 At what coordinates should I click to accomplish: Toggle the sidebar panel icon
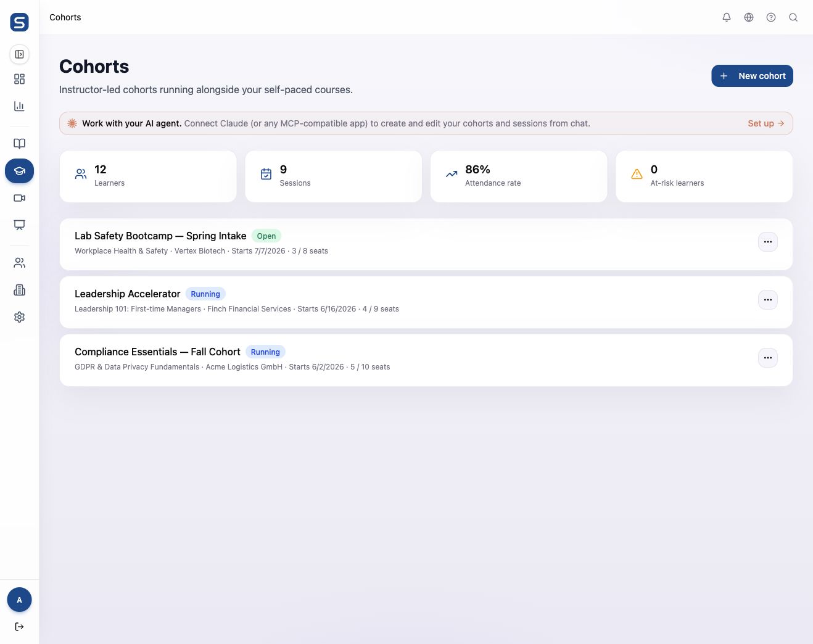[19, 54]
